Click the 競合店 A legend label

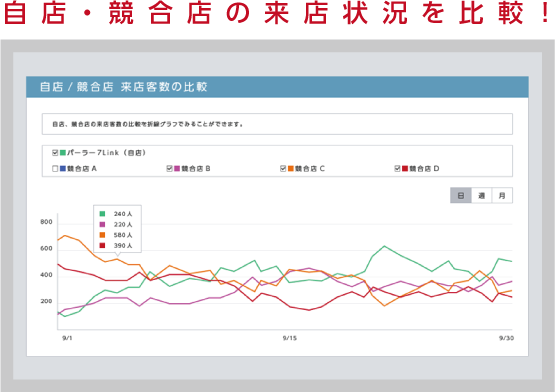point(82,169)
